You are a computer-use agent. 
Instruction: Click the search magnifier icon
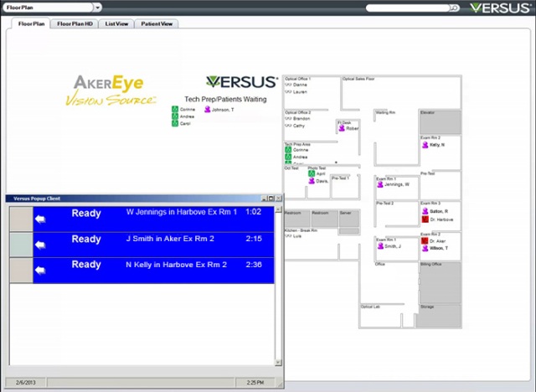pyautogui.click(x=455, y=8)
